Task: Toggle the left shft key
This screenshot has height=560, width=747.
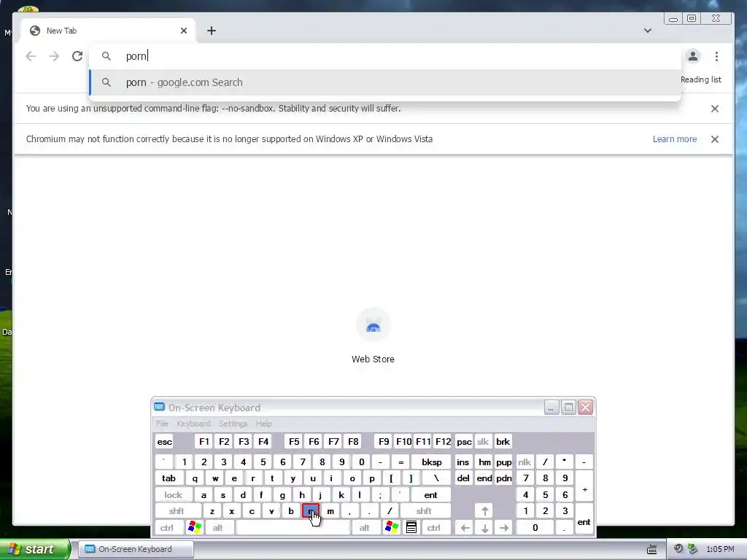Action: click(177, 511)
